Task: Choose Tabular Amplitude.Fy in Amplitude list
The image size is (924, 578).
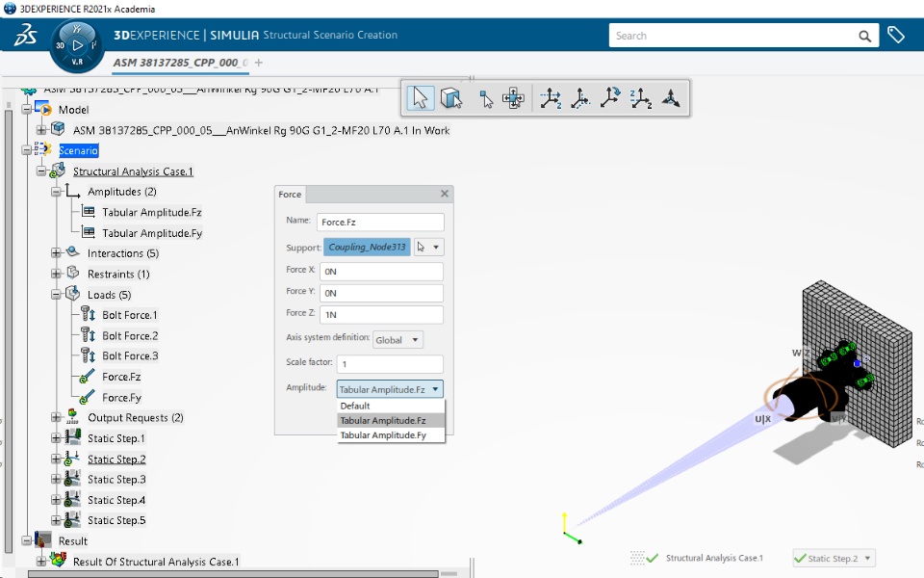Action: [391, 435]
